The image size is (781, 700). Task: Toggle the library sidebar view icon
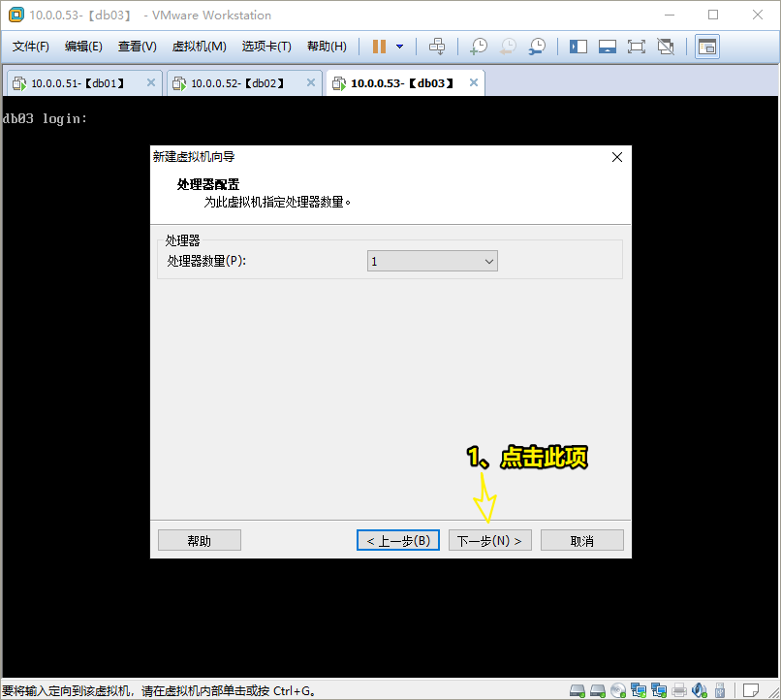pyautogui.click(x=578, y=47)
